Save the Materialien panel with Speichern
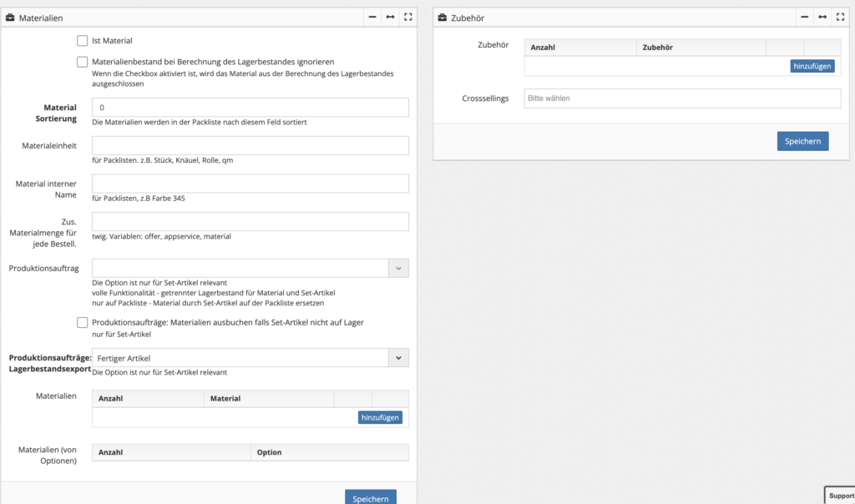 (x=371, y=498)
